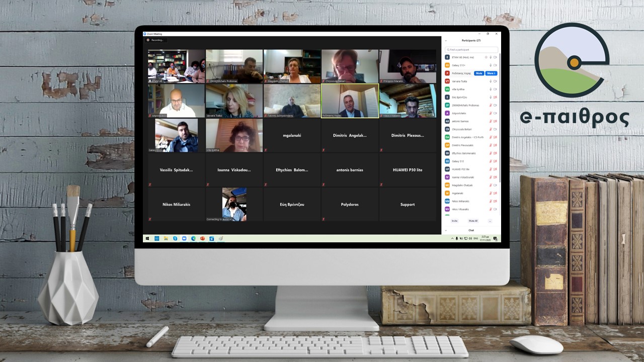Select ETAM AE avatar in participant list
This screenshot has width=644, height=362.
(447, 57)
